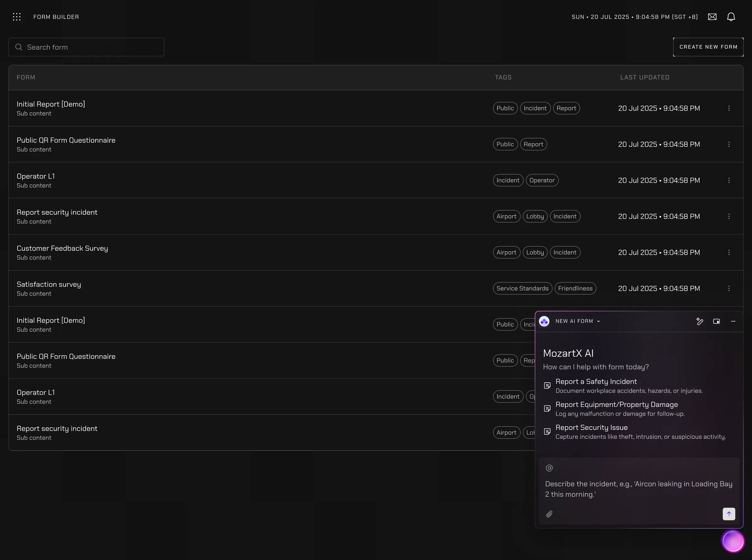This screenshot has height=560, width=752.
Task: Open the Satisfaction survey form
Action: tap(49, 284)
